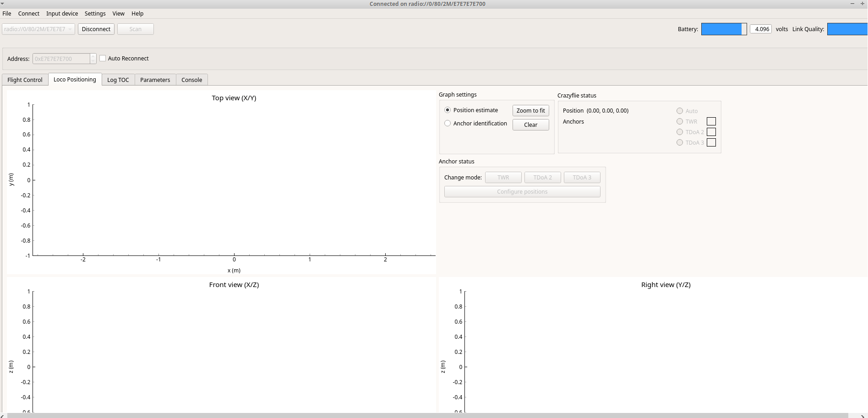Click the Address spinner arrows
This screenshot has height=418, width=868.
point(93,59)
